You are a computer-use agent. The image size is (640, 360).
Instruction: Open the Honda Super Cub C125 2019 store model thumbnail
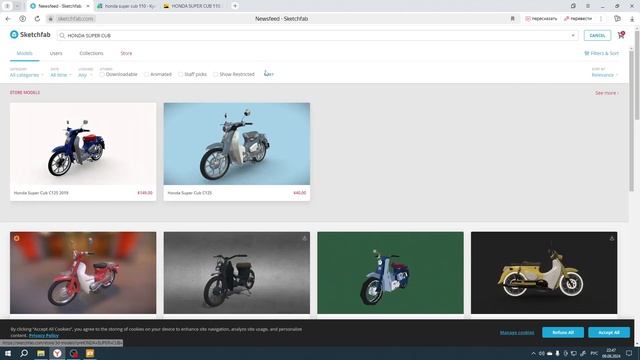click(83, 144)
